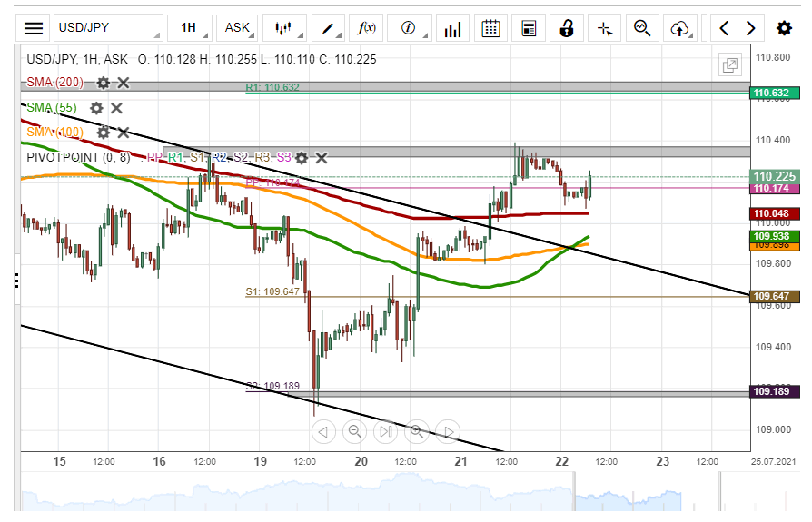Open SMA (100) settings gear

coord(104,133)
